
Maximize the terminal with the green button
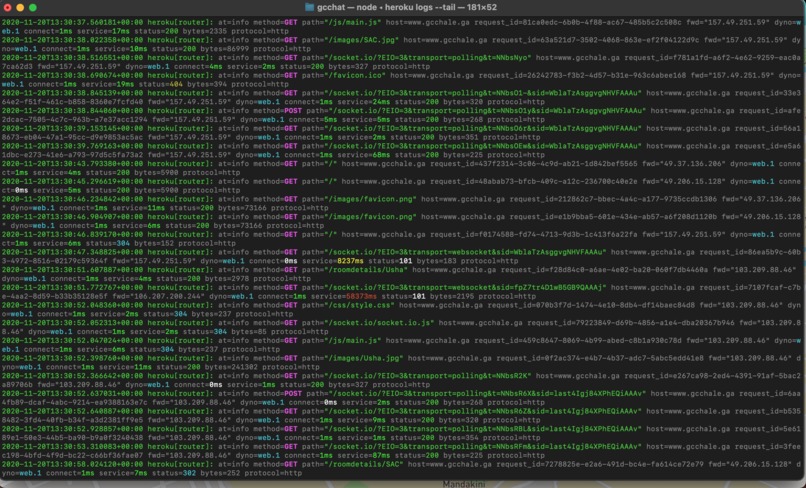(x=32, y=7)
